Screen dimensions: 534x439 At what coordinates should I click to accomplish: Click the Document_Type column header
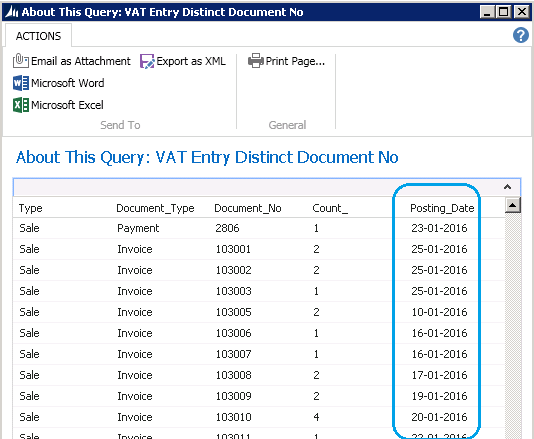pyautogui.click(x=155, y=208)
